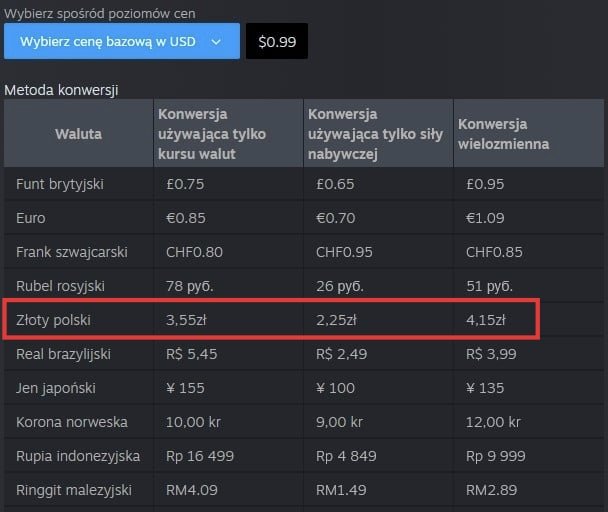This screenshot has width=608, height=512.
Task: Click the £0.65 purchasing power value
Action: pos(335,184)
